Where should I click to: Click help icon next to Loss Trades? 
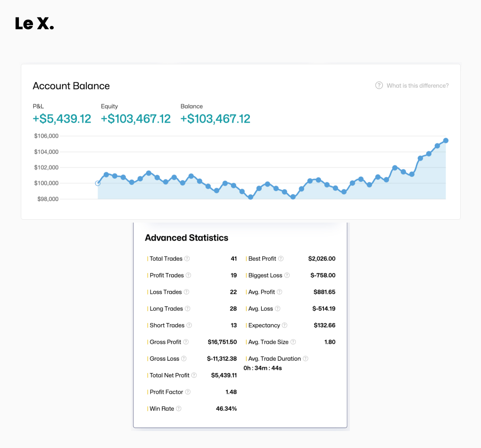point(186,292)
